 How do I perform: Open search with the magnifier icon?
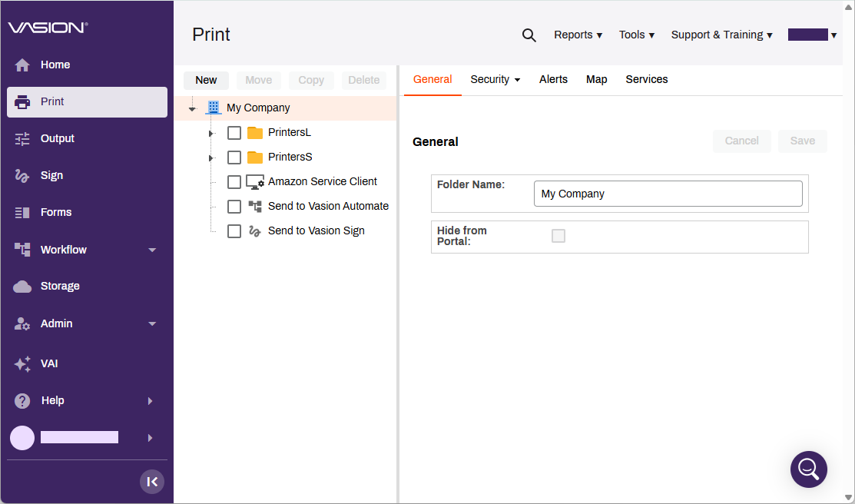(529, 35)
